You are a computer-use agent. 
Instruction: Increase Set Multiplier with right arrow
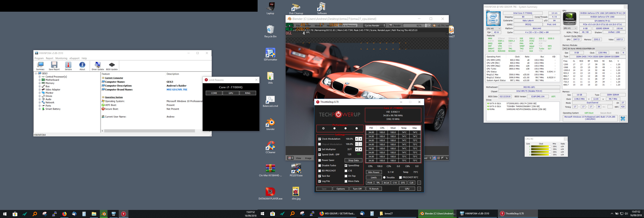[360, 149]
